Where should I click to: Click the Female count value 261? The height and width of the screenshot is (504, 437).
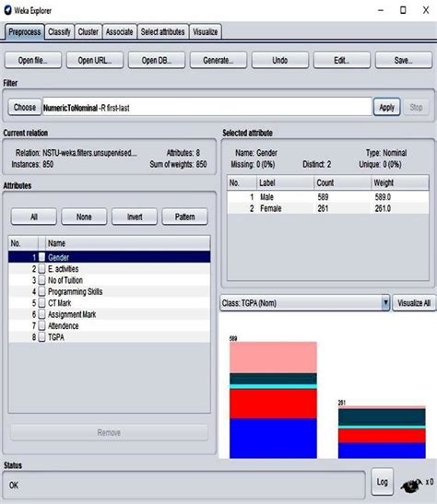[x=323, y=208]
